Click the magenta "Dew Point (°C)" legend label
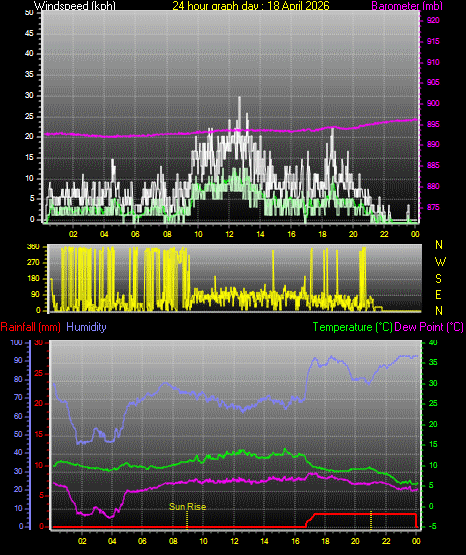The width and height of the screenshot is (466, 555). 429,327
